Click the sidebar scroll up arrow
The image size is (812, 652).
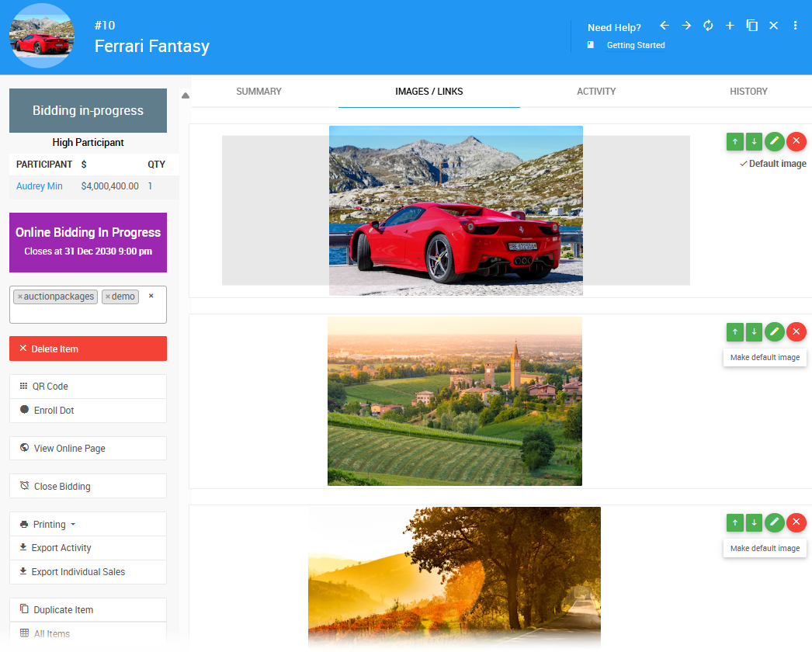tap(186, 95)
